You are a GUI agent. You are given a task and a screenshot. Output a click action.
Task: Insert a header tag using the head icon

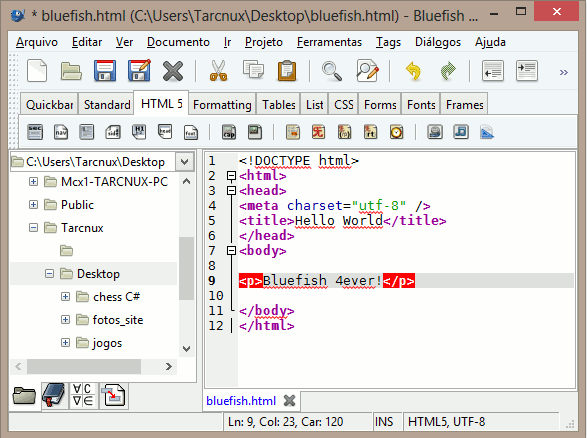[x=165, y=132]
